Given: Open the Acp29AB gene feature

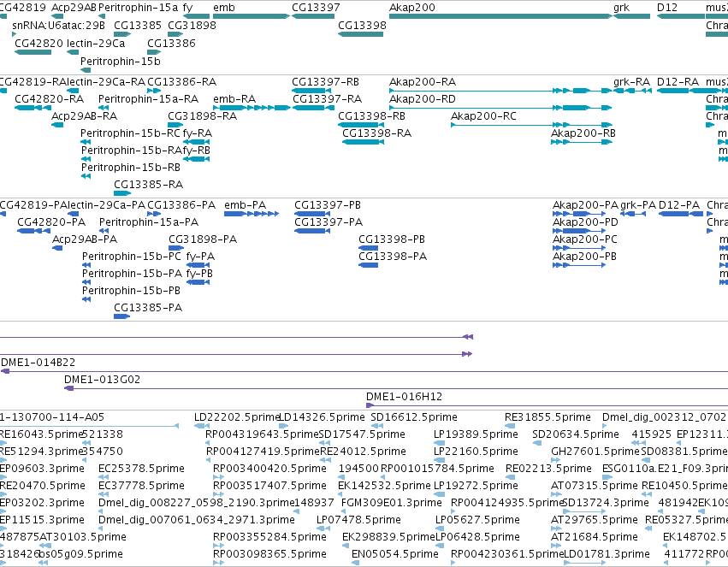Looking at the screenshot, I should tap(57, 16).
